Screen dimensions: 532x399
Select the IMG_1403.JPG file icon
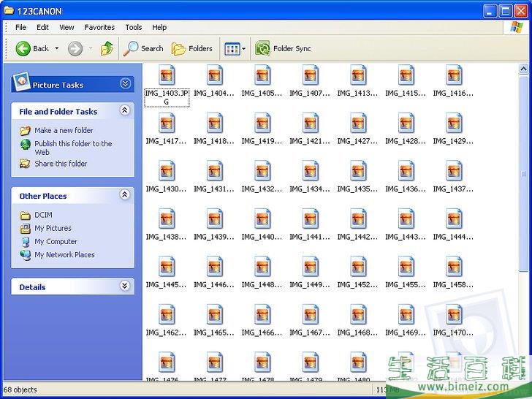[167, 75]
